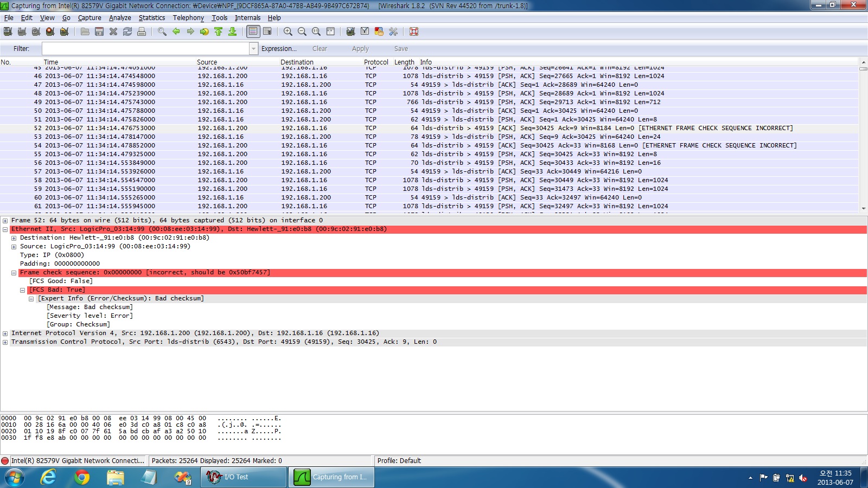Click the packet list scroll-down arrow
This screenshot has width=868, height=488.
click(863, 208)
